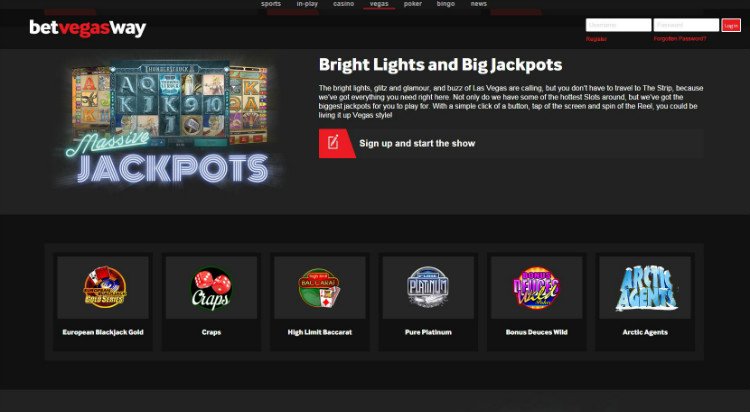The height and width of the screenshot is (412, 750).
Task: Launch the Arctic Agents game icon
Action: [x=645, y=288]
